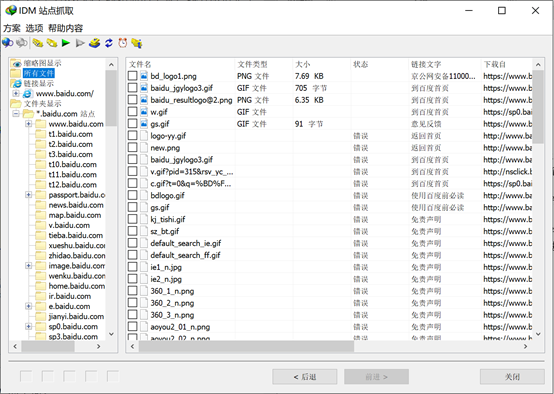The image size is (554, 394).
Task: Open the scheduler alarm clock icon
Action: pos(123,43)
